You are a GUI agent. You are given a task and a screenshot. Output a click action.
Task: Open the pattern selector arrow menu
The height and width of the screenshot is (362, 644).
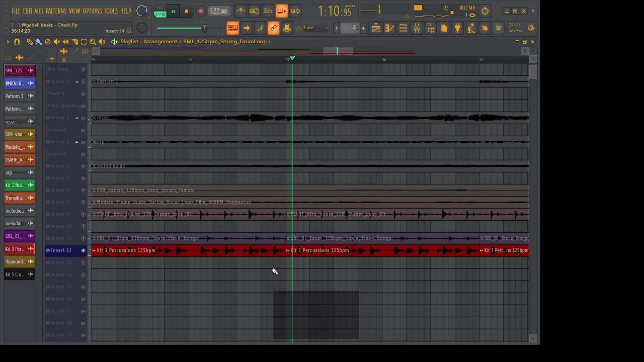click(337, 28)
